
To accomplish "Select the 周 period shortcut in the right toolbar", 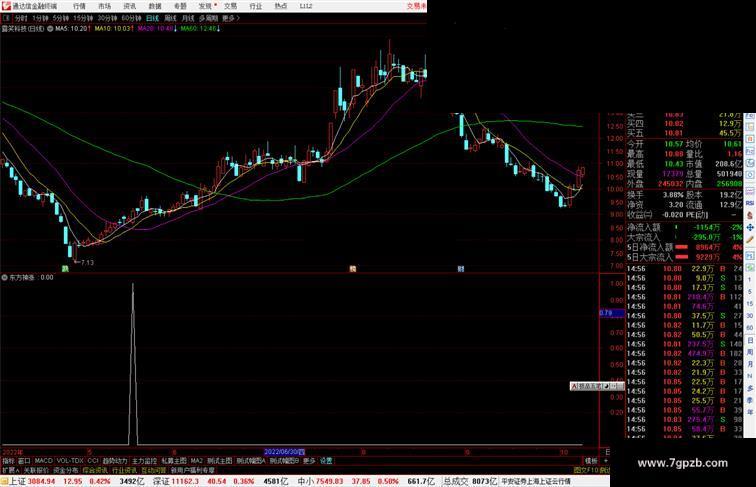I will [750, 352].
